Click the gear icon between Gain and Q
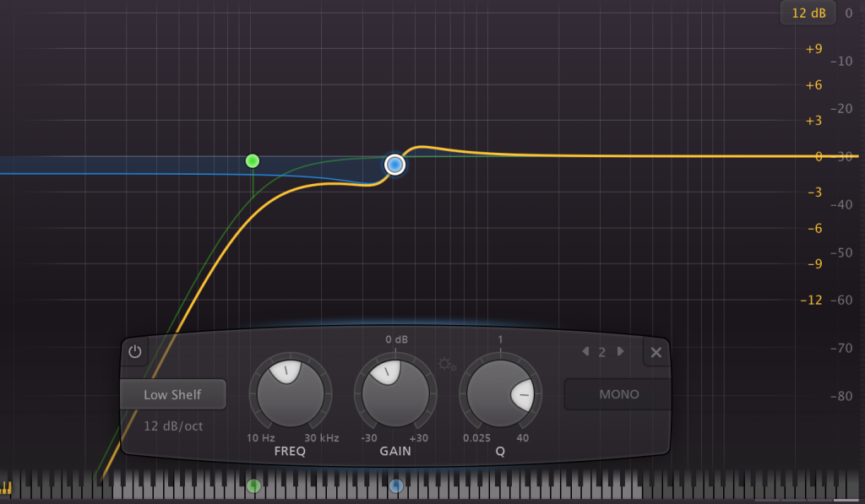The height and width of the screenshot is (504, 865). click(x=447, y=365)
